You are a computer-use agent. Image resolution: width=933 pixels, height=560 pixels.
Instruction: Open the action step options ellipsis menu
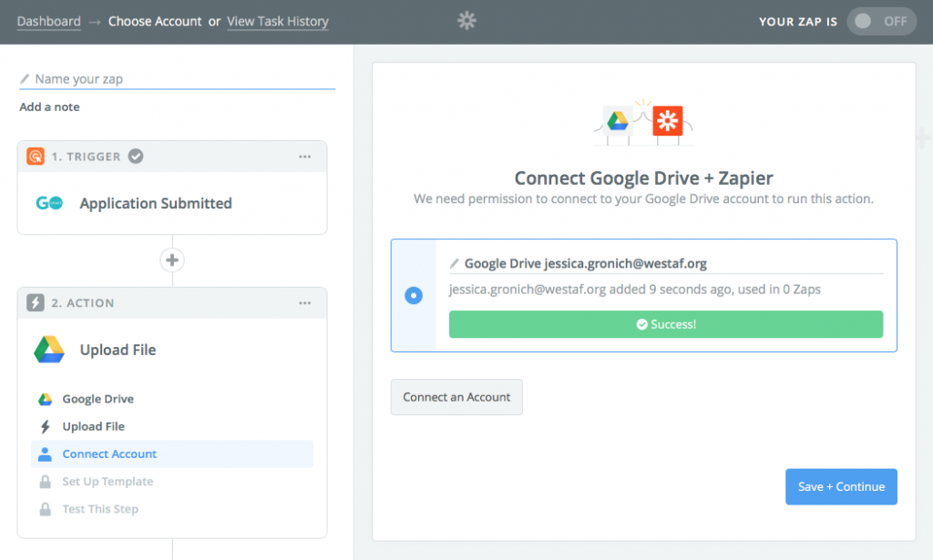(305, 303)
